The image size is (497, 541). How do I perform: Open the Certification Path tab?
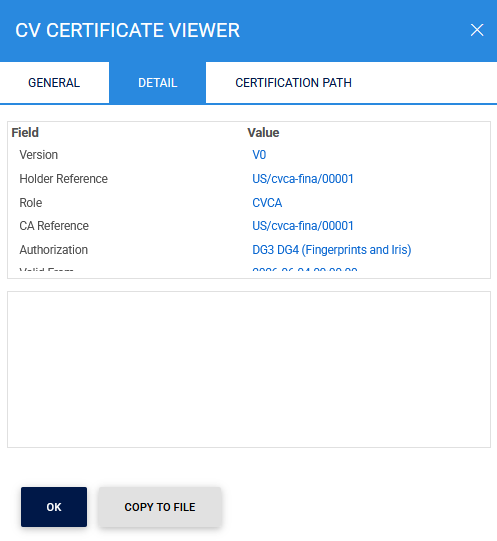tap(293, 83)
